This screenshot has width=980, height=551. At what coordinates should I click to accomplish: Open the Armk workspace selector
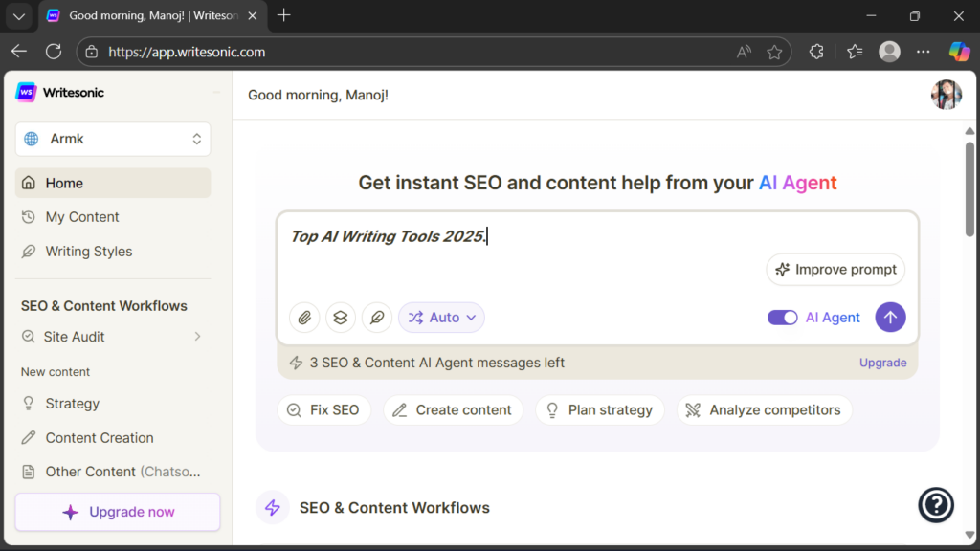tap(113, 139)
